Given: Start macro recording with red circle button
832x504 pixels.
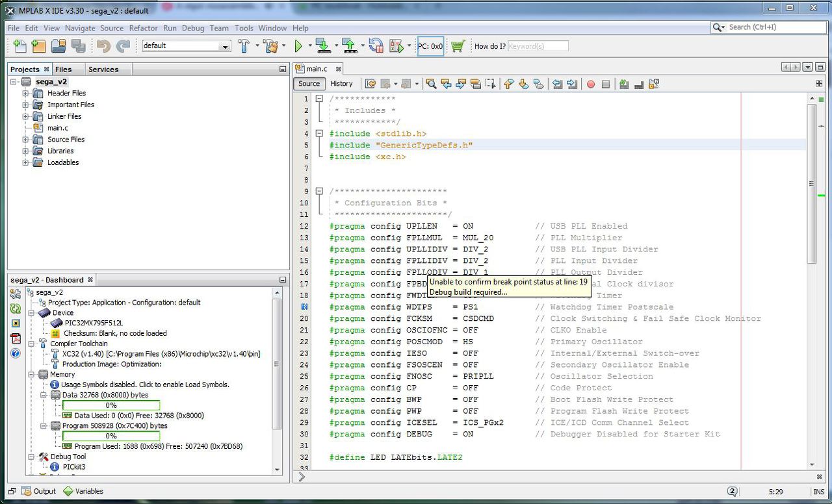Looking at the screenshot, I should click(x=591, y=84).
